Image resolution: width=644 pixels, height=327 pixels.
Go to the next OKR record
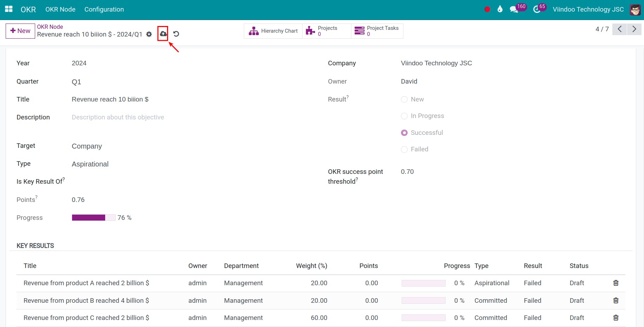(x=634, y=29)
